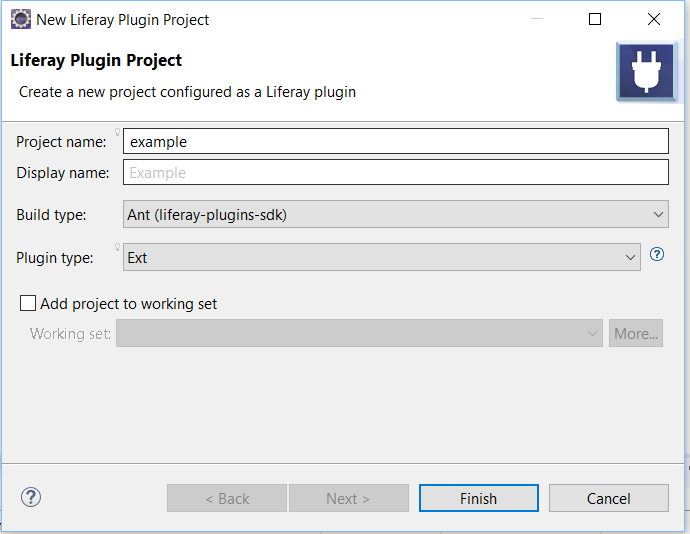Open the wizard help icon beside Back
This screenshot has width=690, height=534.
31,497
